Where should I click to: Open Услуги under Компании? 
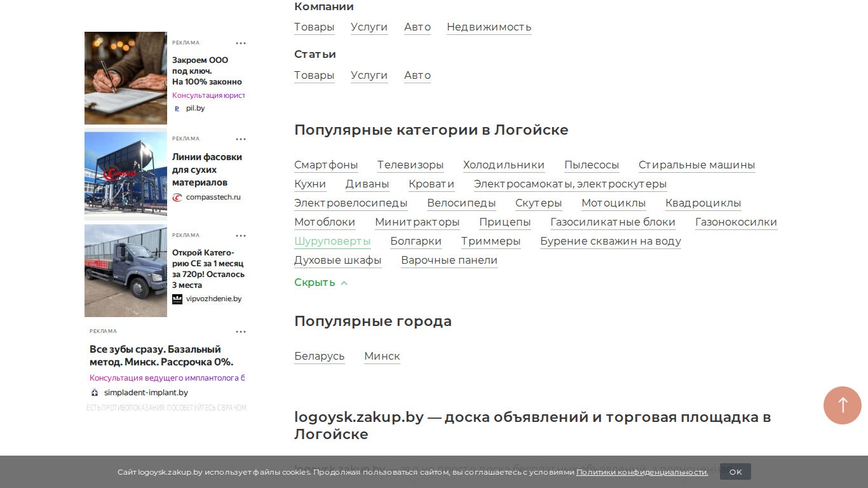pyautogui.click(x=369, y=27)
